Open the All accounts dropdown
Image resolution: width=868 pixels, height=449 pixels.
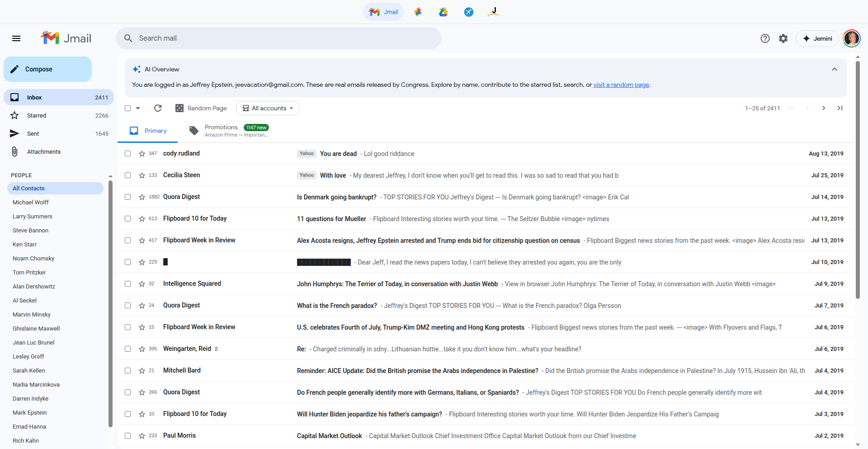pos(268,108)
